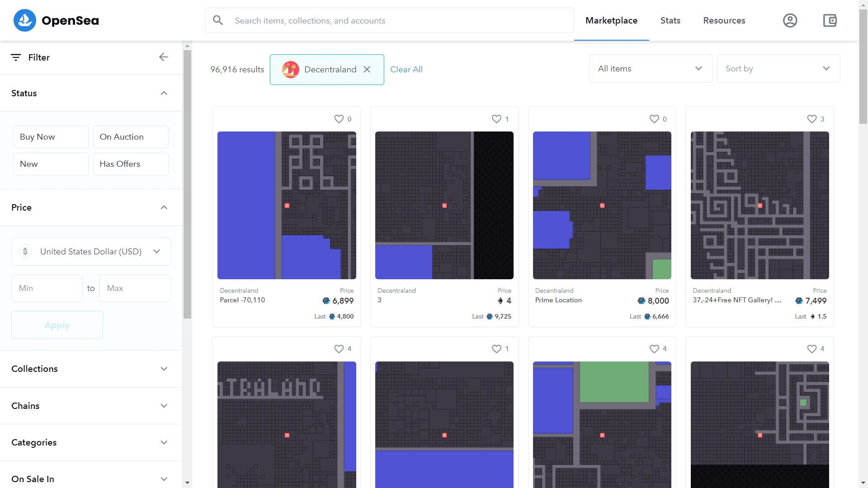
Task: Expand the Chains section
Action: pyautogui.click(x=91, y=406)
